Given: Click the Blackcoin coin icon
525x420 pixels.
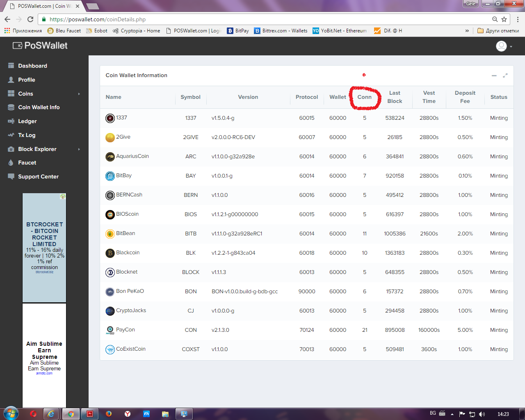Looking at the screenshot, I should 110,253.
